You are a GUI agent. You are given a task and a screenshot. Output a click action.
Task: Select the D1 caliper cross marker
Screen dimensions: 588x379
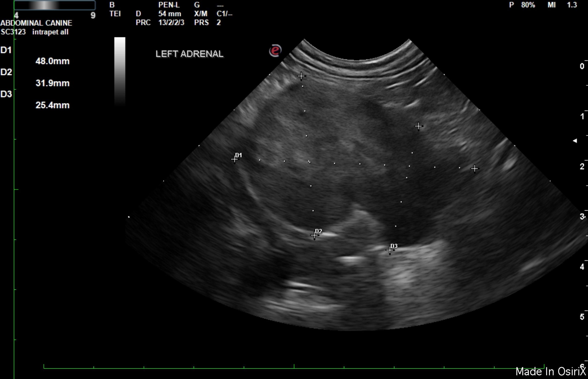pos(234,160)
